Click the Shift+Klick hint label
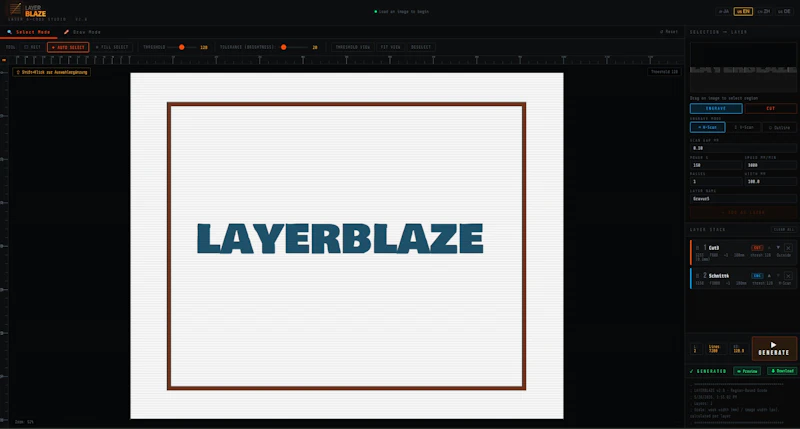The width and height of the screenshot is (800, 429). [x=52, y=72]
